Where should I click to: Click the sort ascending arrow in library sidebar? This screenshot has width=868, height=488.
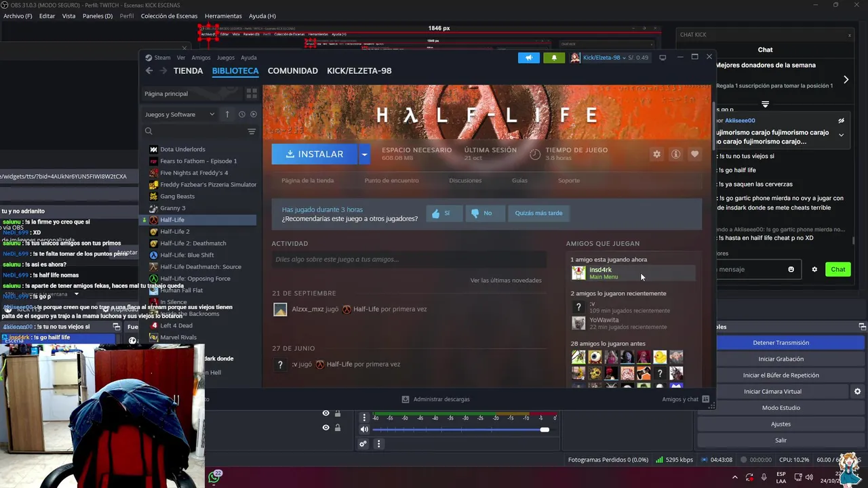(x=227, y=114)
